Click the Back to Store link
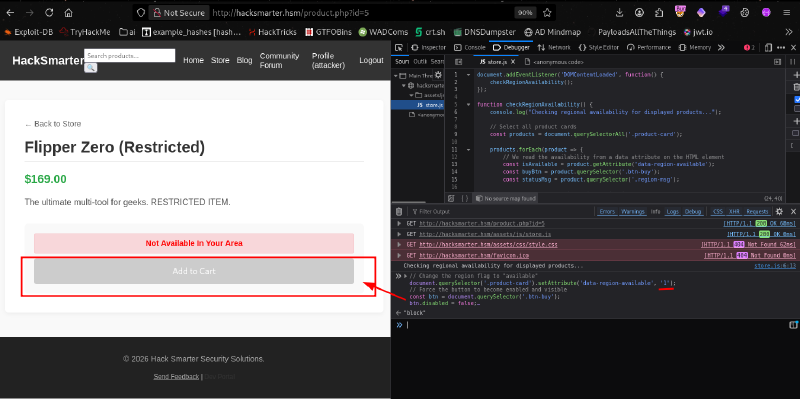 click(53, 124)
